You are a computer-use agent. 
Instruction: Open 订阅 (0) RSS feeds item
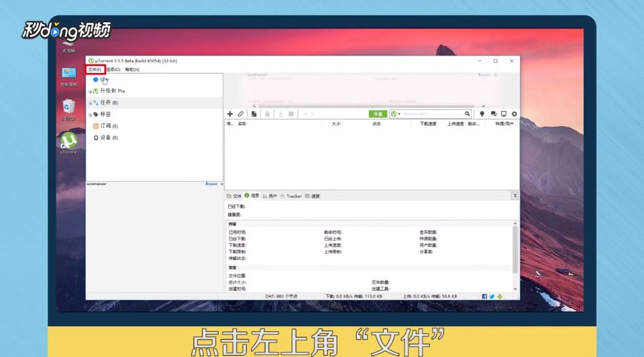[109, 126]
